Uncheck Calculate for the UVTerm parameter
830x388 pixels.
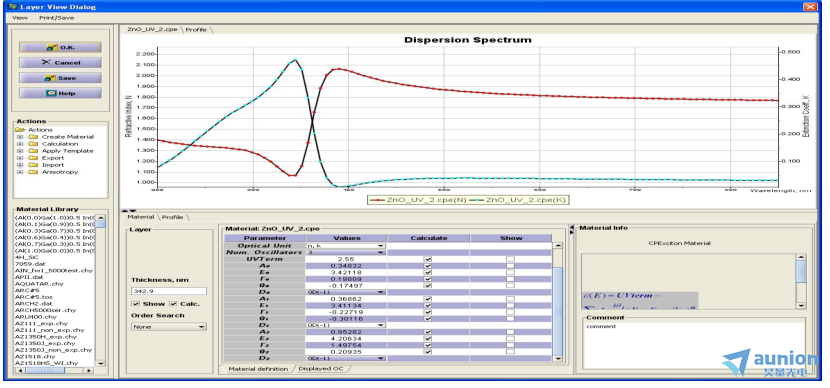pyautogui.click(x=428, y=259)
